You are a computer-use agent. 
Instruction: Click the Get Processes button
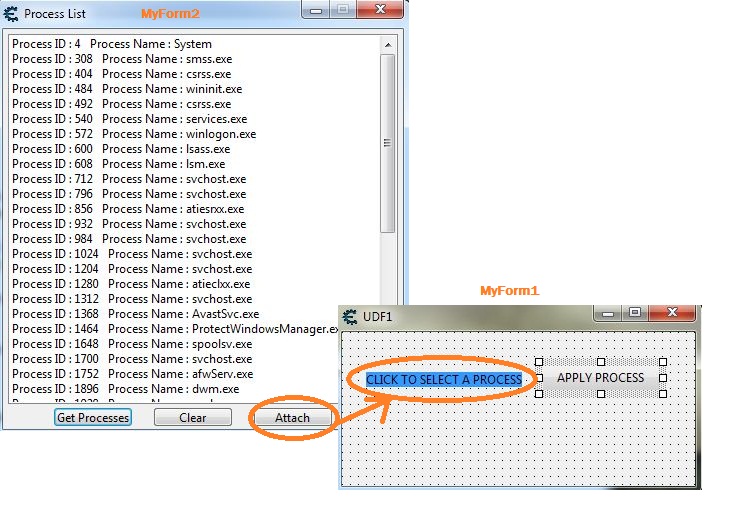(93, 417)
